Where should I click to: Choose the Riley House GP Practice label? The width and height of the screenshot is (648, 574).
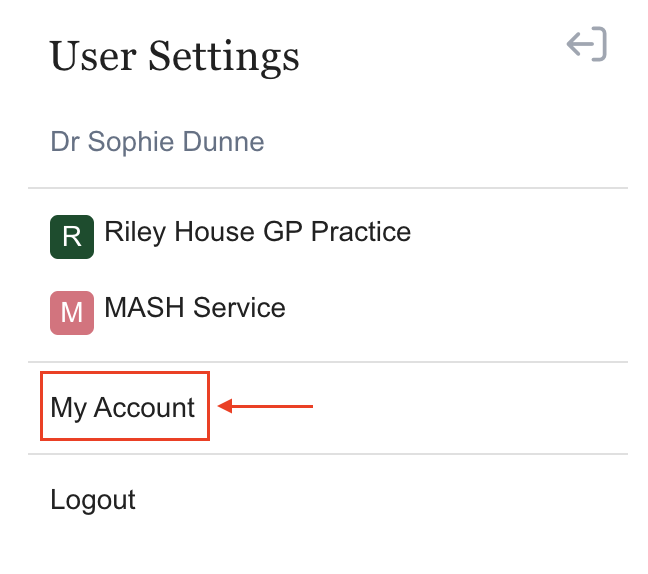pyautogui.click(x=257, y=232)
